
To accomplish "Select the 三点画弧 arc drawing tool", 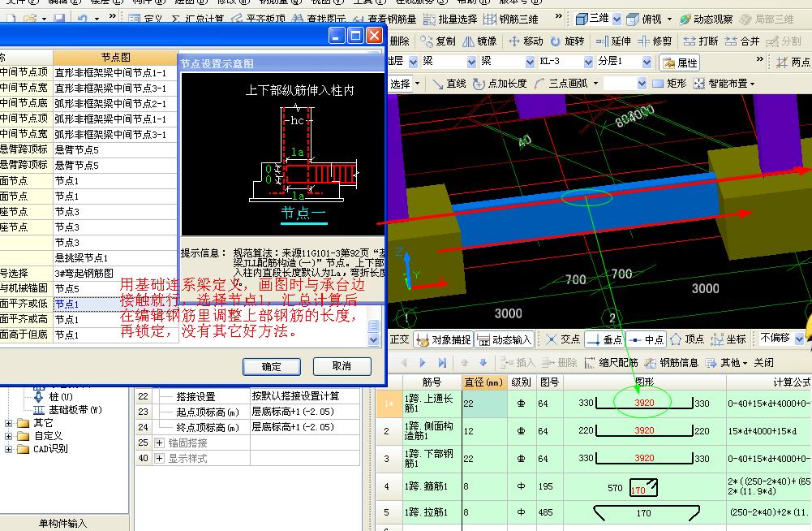I will point(566,84).
